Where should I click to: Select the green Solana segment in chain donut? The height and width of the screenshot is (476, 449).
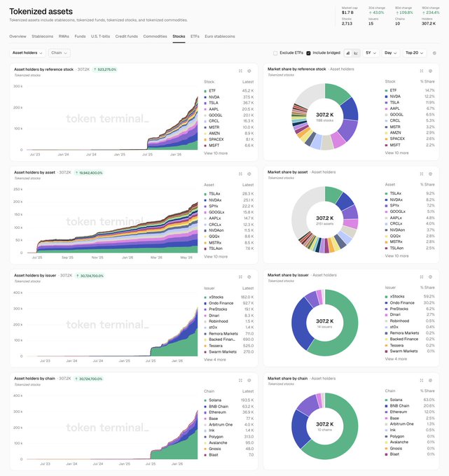pos(349,434)
